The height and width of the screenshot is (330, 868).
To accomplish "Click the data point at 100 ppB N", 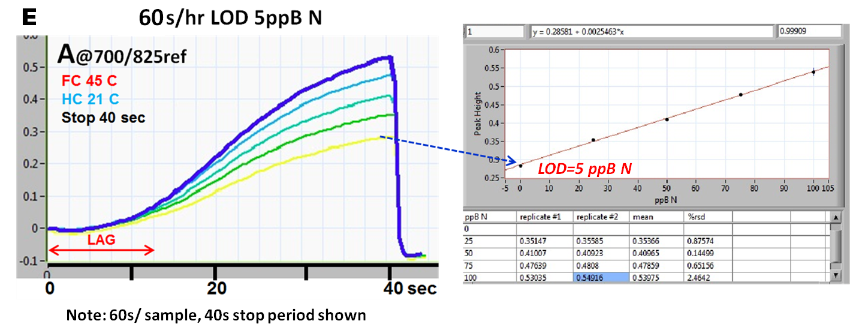I will pyautogui.click(x=813, y=71).
